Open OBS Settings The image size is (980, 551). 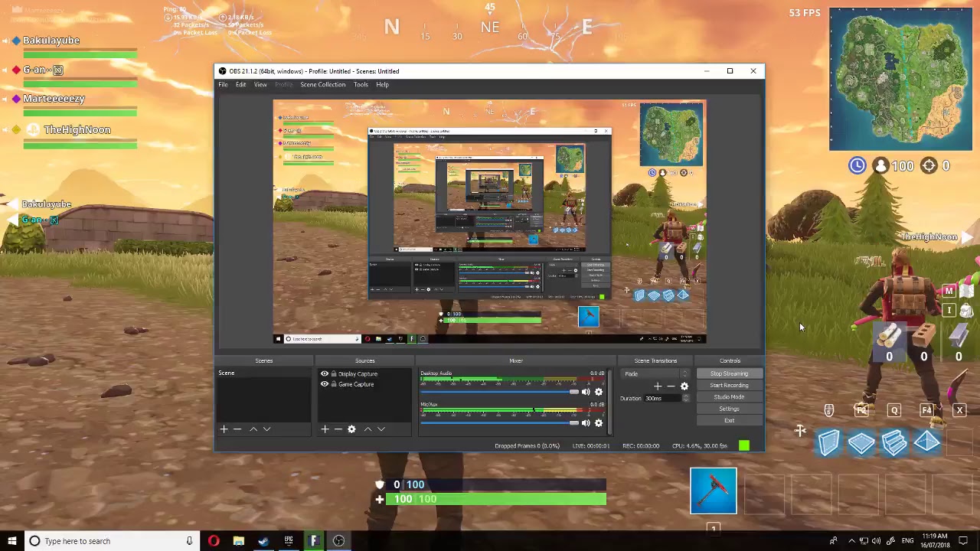click(x=729, y=409)
